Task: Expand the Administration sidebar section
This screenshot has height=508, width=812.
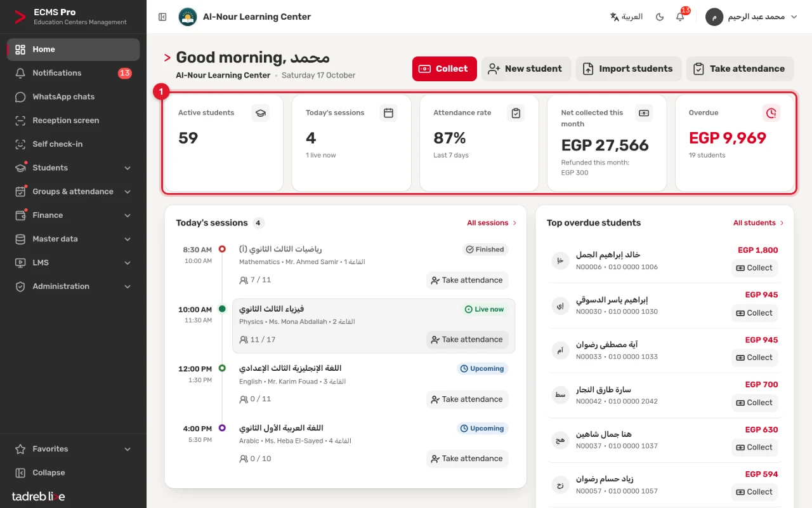Action: 73,286
